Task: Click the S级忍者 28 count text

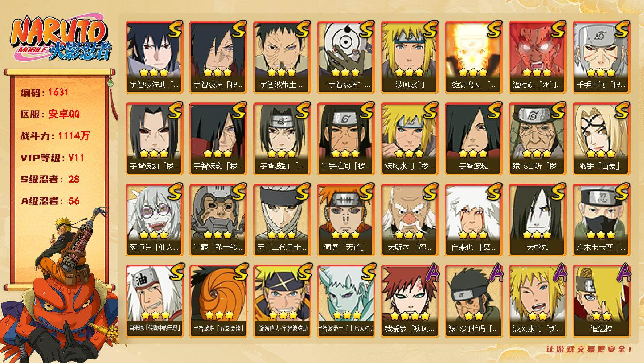Action: pos(50,179)
